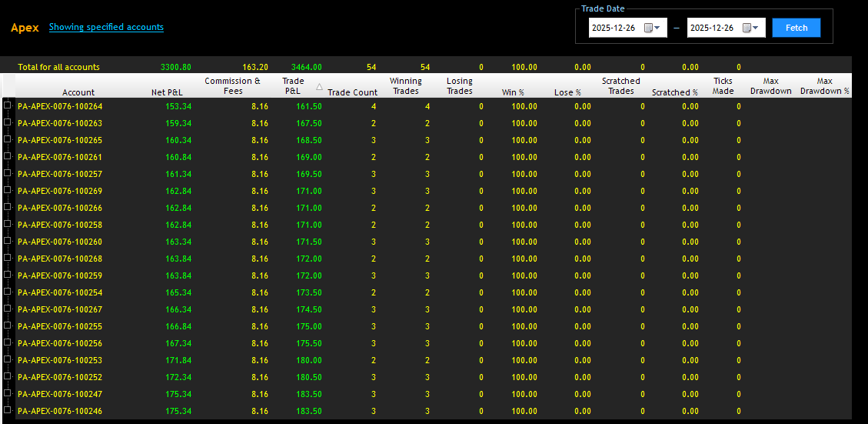
Task: Open the Showing specified accounts link
Action: (106, 27)
